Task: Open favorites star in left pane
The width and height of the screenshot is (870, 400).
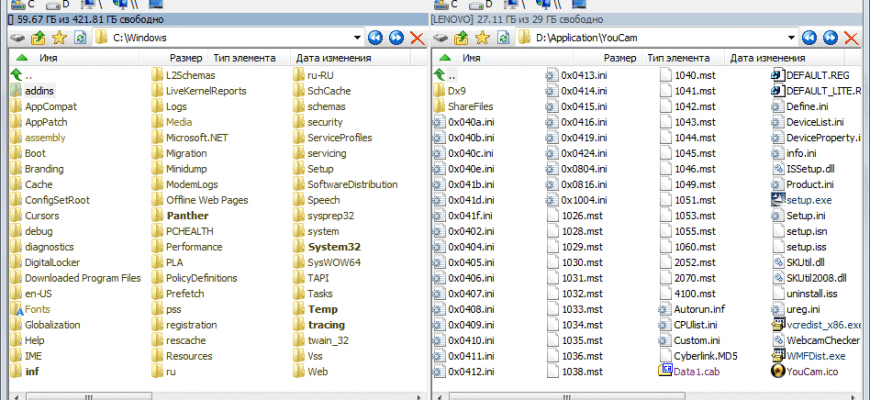Action: pyautogui.click(x=59, y=38)
